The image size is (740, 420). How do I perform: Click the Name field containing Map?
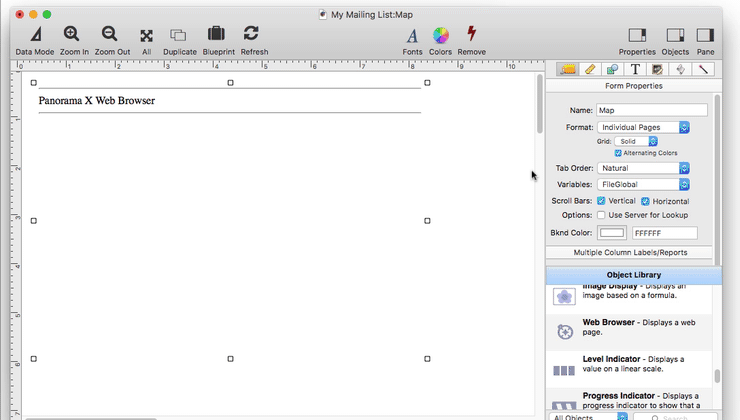tap(652, 110)
